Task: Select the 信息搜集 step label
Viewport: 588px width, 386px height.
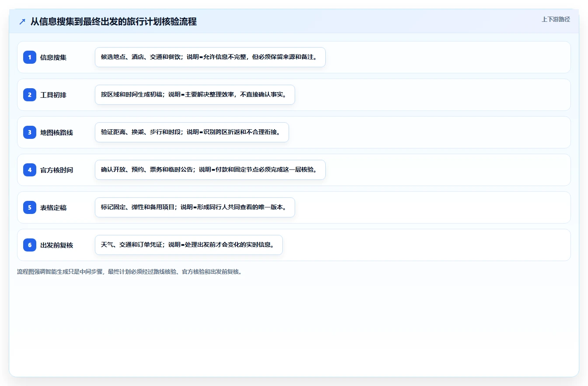Action: point(53,57)
